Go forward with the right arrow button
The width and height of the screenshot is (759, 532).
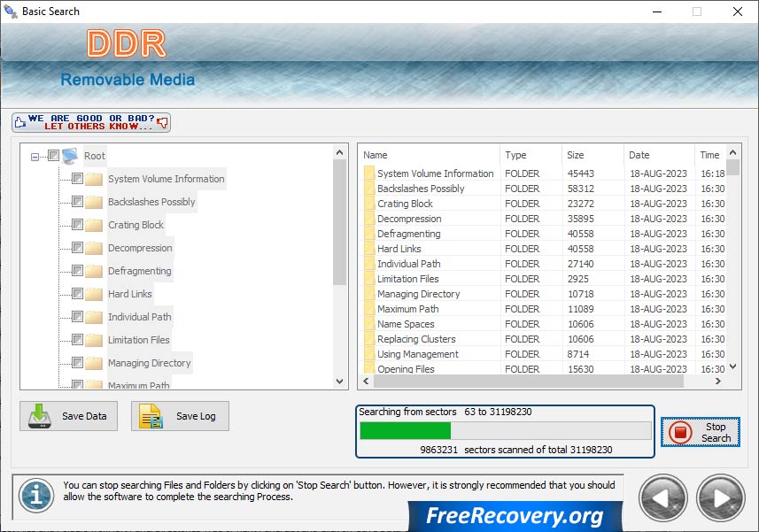click(721, 498)
